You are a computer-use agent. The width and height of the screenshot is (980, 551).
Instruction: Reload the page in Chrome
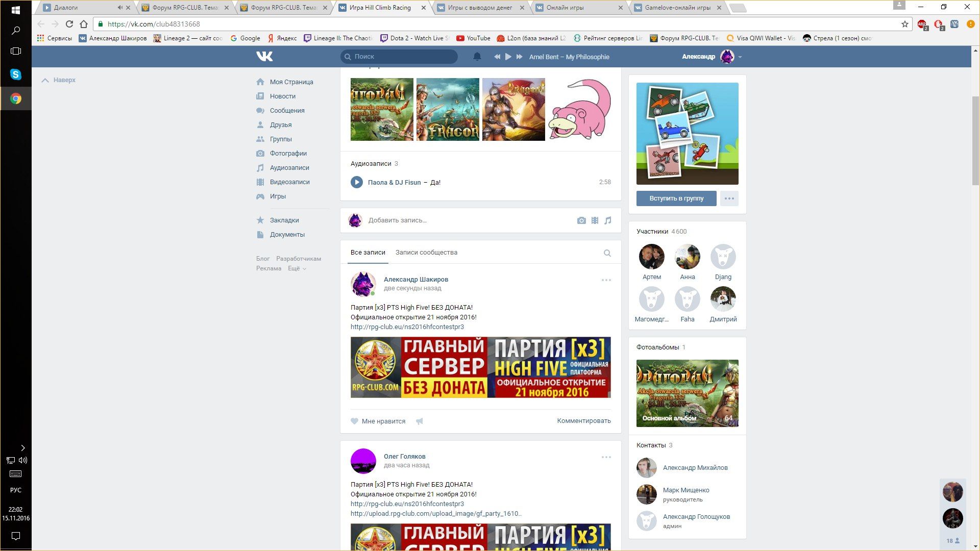(69, 24)
